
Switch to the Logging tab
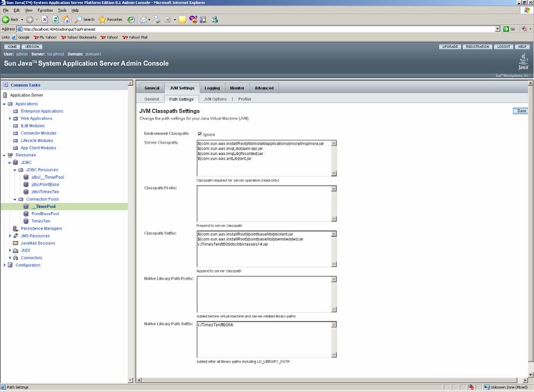point(212,88)
